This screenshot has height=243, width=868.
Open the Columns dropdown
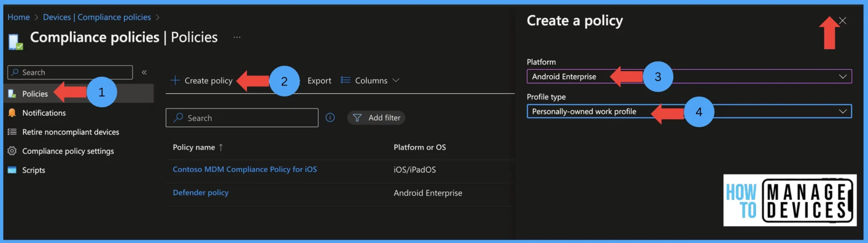[x=370, y=81]
